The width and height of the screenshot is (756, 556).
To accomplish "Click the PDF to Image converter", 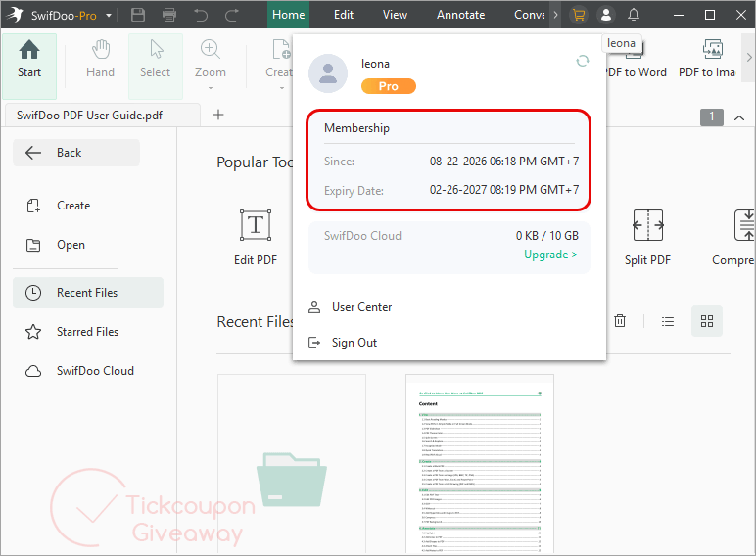I will [708, 60].
